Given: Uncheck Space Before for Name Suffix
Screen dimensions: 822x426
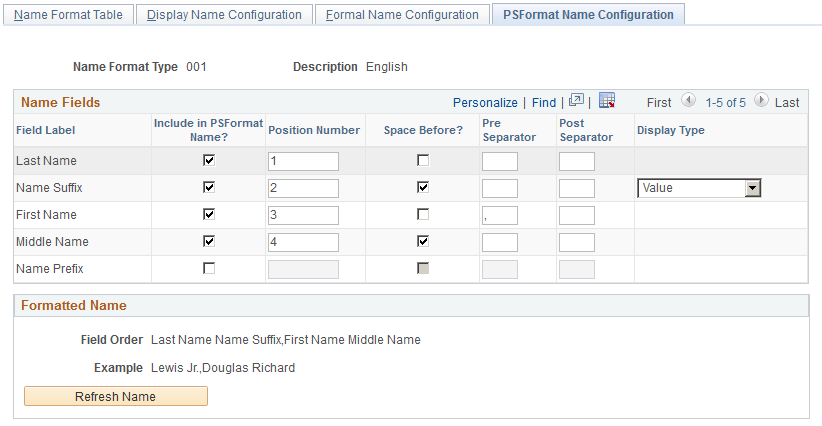Looking at the screenshot, I should point(423,187).
